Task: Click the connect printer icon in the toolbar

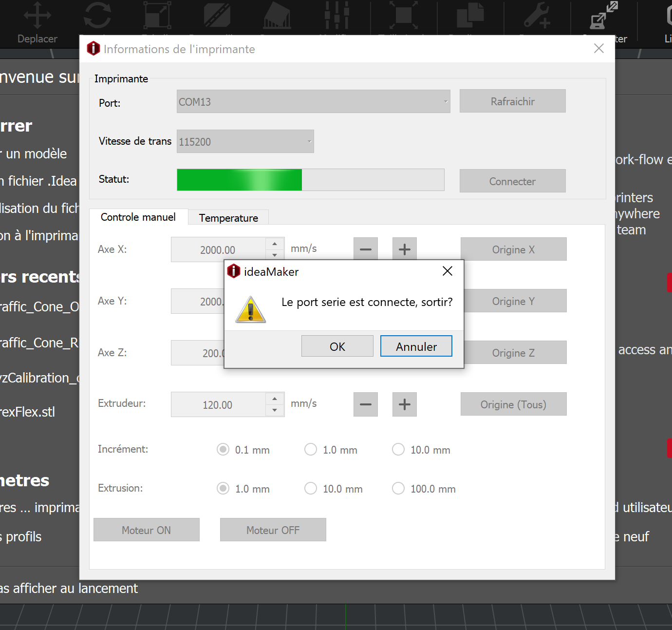Action: pos(604,16)
